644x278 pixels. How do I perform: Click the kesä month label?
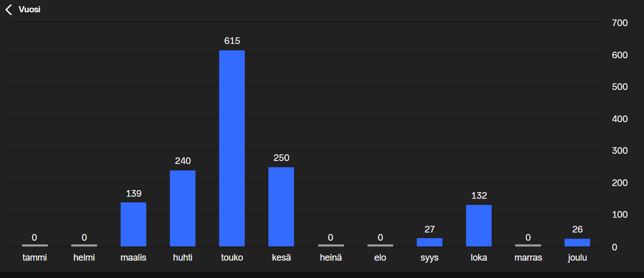point(281,258)
